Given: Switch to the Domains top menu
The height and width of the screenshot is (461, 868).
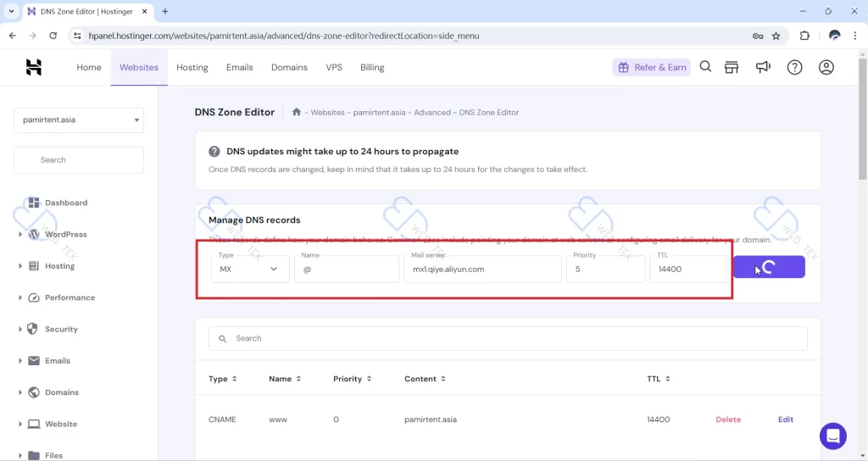Looking at the screenshot, I should pos(289,68).
